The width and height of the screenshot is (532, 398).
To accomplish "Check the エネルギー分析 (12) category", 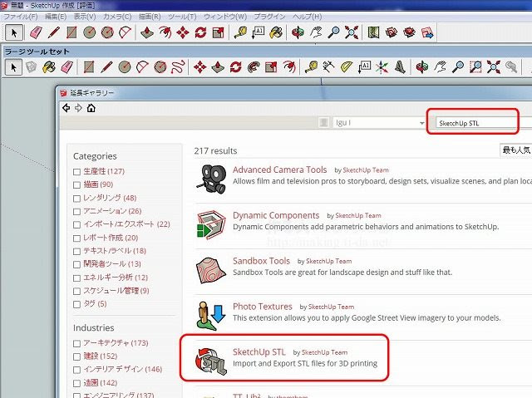I will [x=76, y=278].
